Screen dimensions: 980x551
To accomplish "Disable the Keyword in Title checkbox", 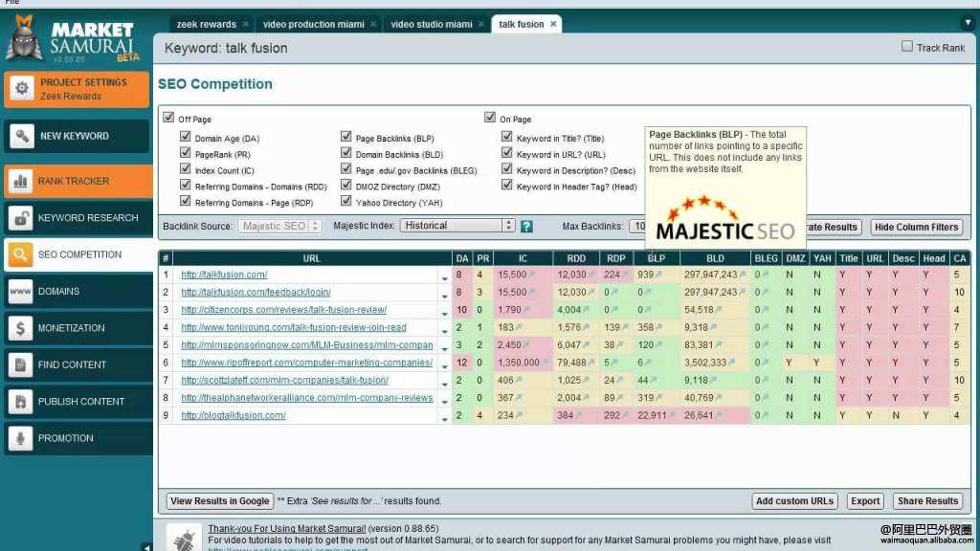I will pos(507,138).
